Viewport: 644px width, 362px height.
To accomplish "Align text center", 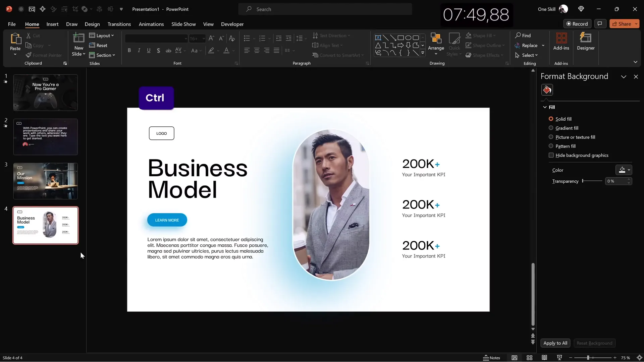I will click(257, 50).
